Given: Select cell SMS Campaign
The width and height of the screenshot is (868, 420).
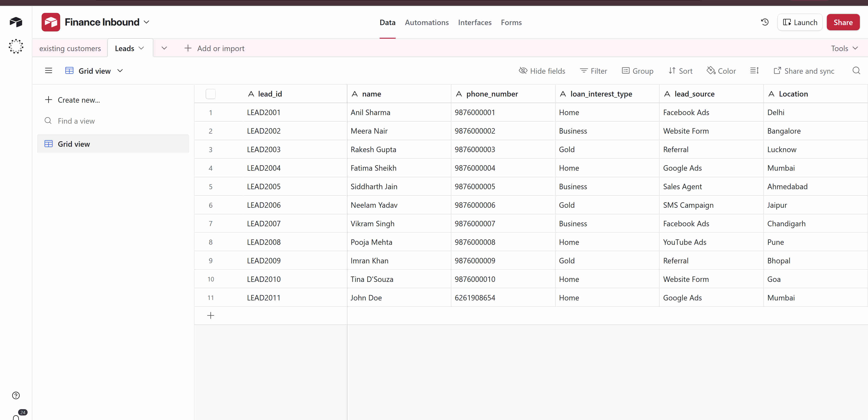Looking at the screenshot, I should coord(711,205).
